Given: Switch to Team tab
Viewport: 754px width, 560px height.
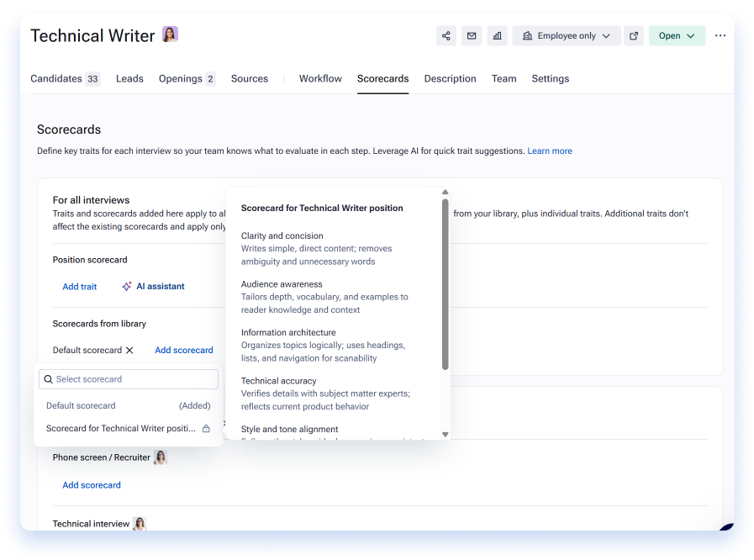Looking at the screenshot, I should click(x=504, y=78).
